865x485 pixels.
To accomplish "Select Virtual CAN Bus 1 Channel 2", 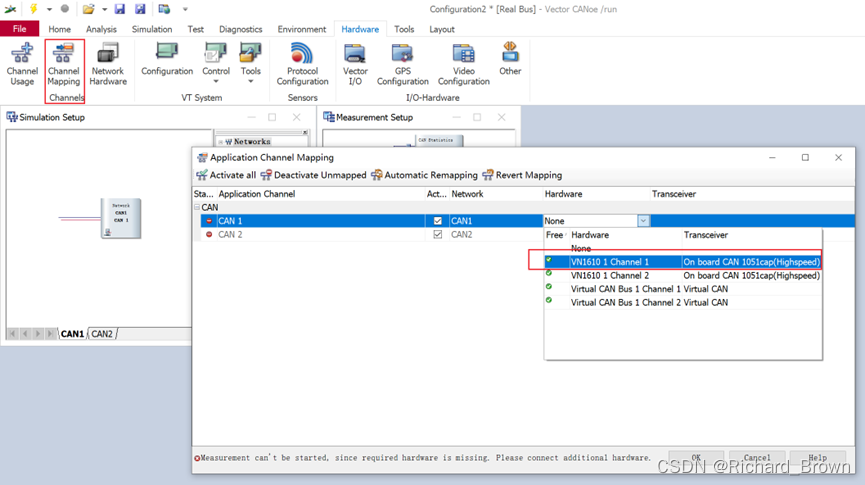I will pos(683,302).
